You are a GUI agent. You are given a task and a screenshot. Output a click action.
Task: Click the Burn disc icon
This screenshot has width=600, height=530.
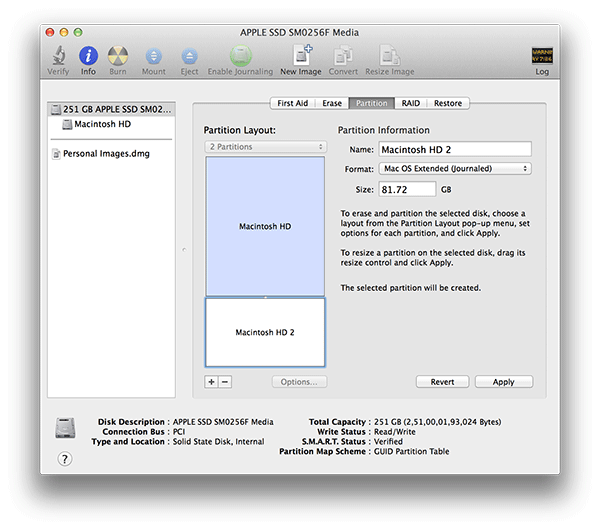point(118,57)
